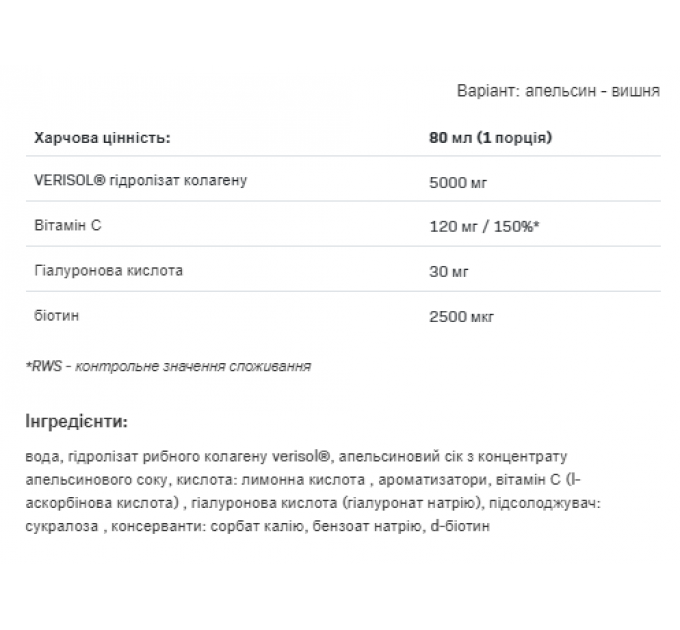680x630 pixels.
Task: Click the word 'verisol®' in the ingredients
Action: point(301,456)
